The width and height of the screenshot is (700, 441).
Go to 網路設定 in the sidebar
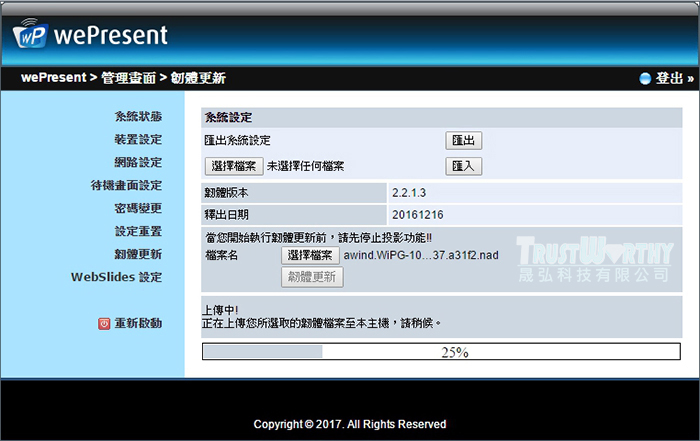tap(138, 162)
